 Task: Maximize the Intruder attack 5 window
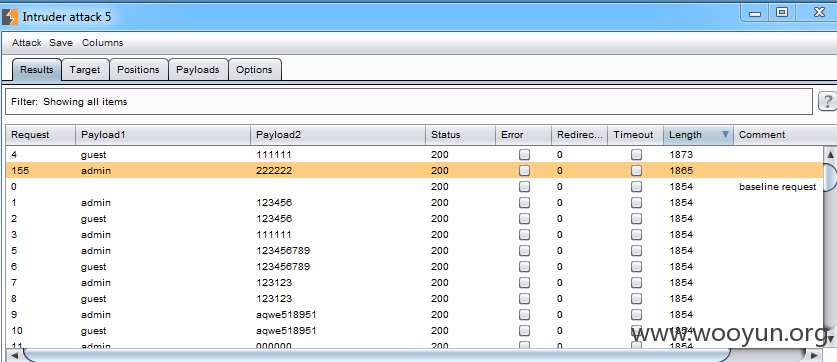782,13
